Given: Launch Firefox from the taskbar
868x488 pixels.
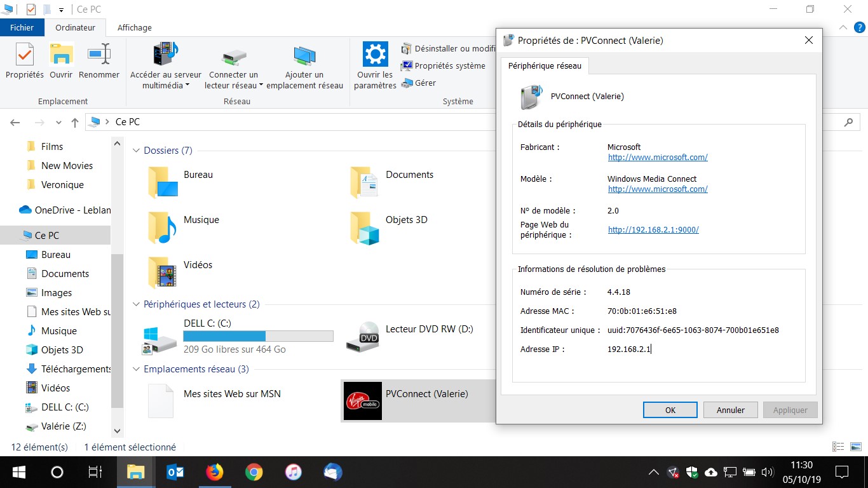Looking at the screenshot, I should (215, 472).
